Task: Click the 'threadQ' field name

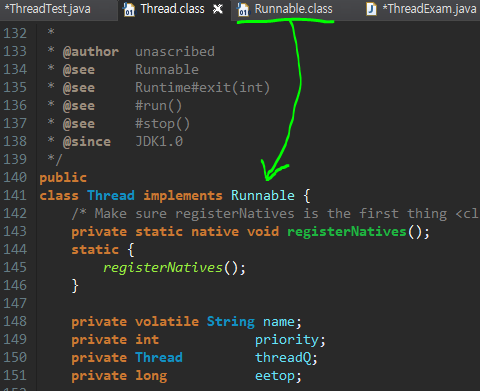Action: (x=283, y=358)
